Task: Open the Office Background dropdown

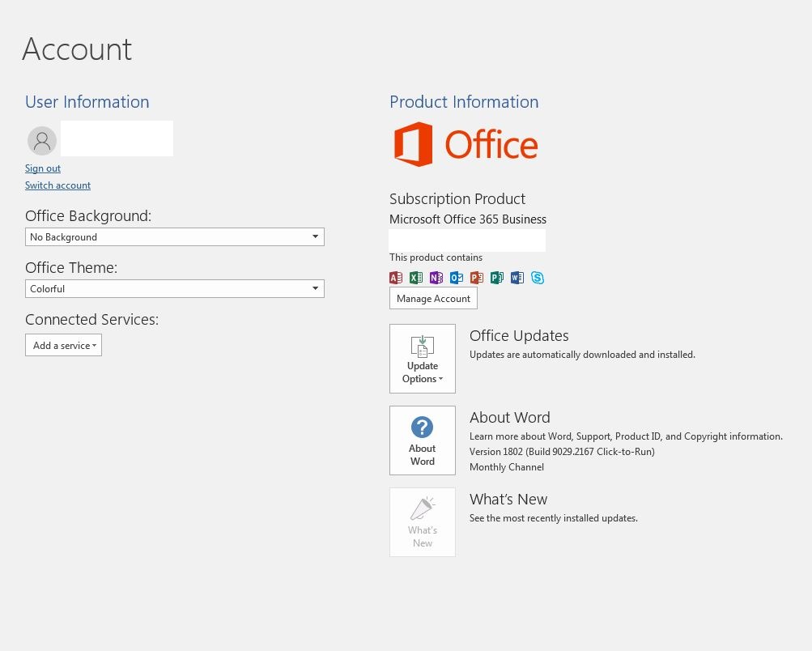Action: tap(175, 236)
